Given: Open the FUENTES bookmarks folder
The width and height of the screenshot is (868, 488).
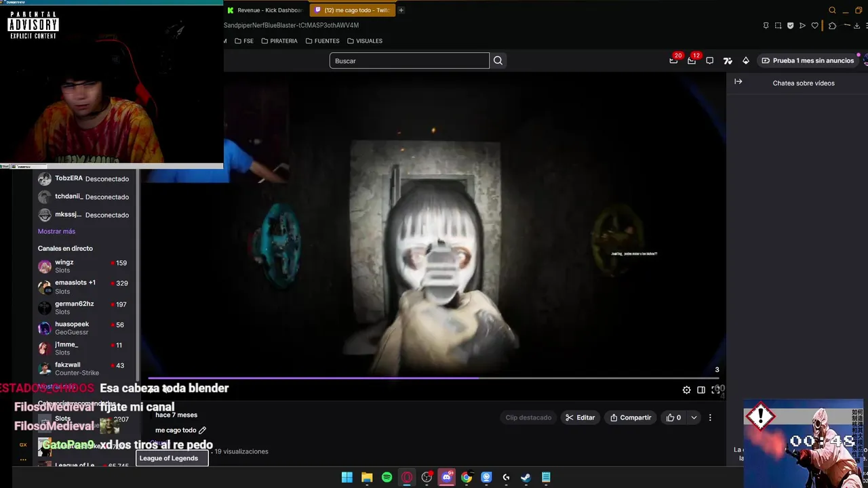Looking at the screenshot, I should coord(323,41).
